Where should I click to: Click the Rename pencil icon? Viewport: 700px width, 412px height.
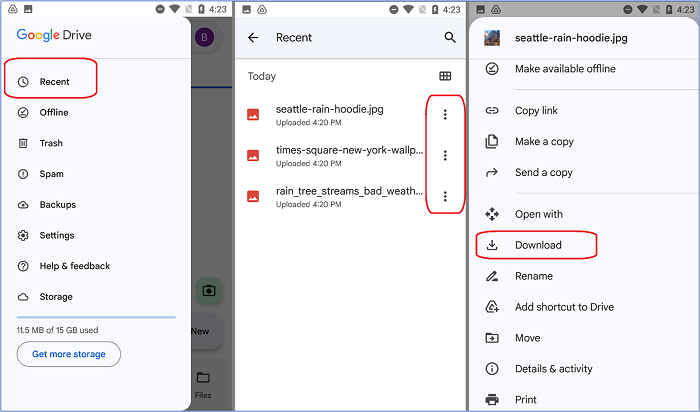tap(491, 276)
